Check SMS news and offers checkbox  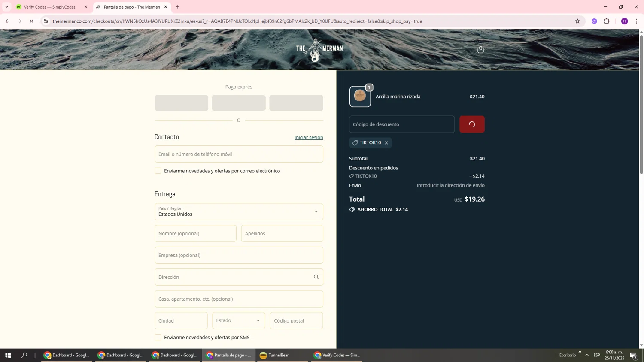tap(158, 338)
